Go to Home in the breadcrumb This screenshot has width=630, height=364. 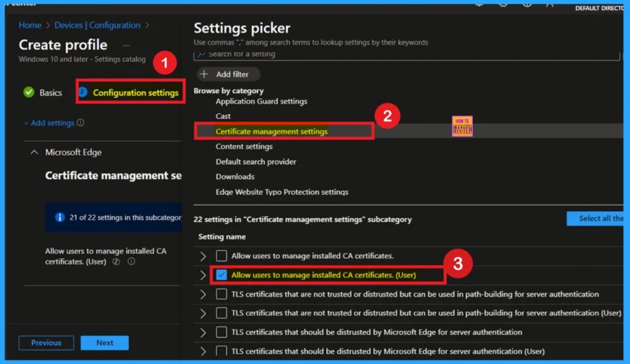tap(30, 25)
